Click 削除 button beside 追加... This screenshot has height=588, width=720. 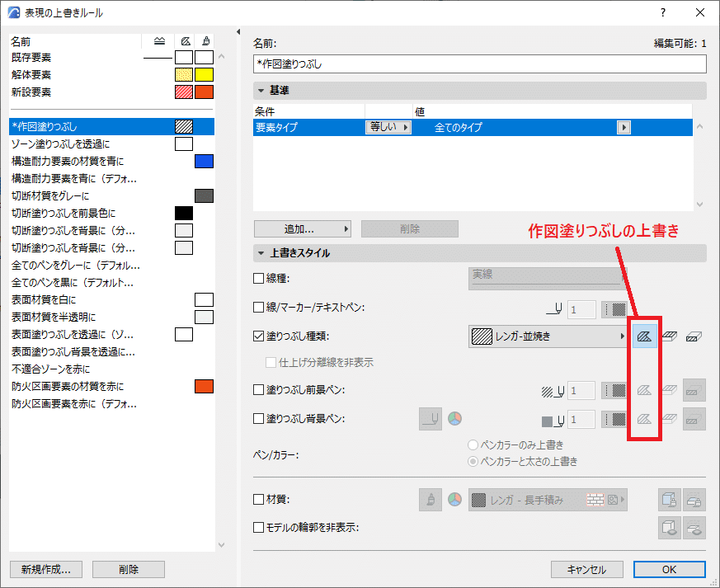[x=410, y=229]
